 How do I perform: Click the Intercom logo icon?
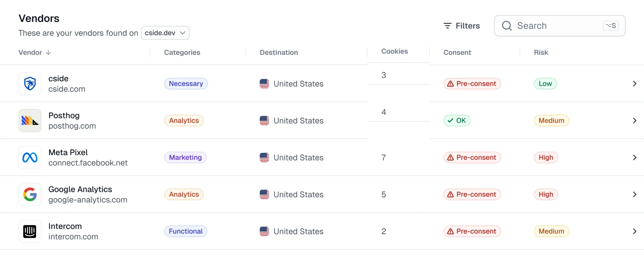pos(30,231)
